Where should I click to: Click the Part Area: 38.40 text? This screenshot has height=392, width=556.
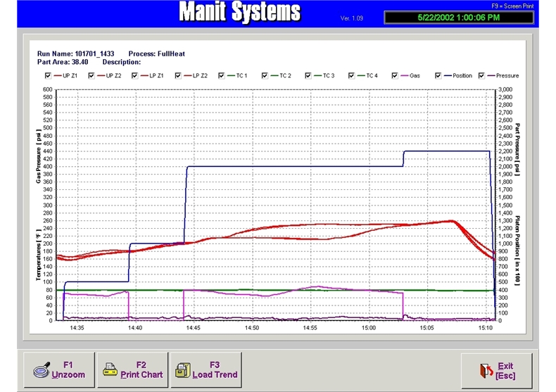(x=63, y=62)
